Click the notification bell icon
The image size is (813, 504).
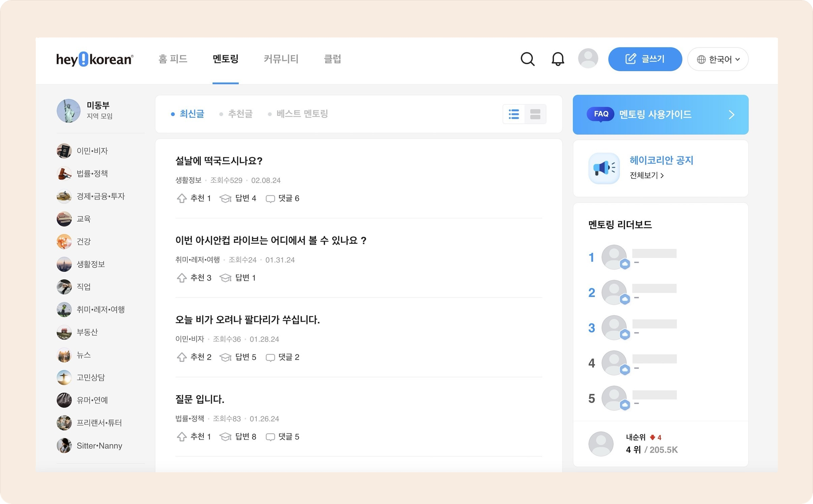pyautogui.click(x=558, y=59)
